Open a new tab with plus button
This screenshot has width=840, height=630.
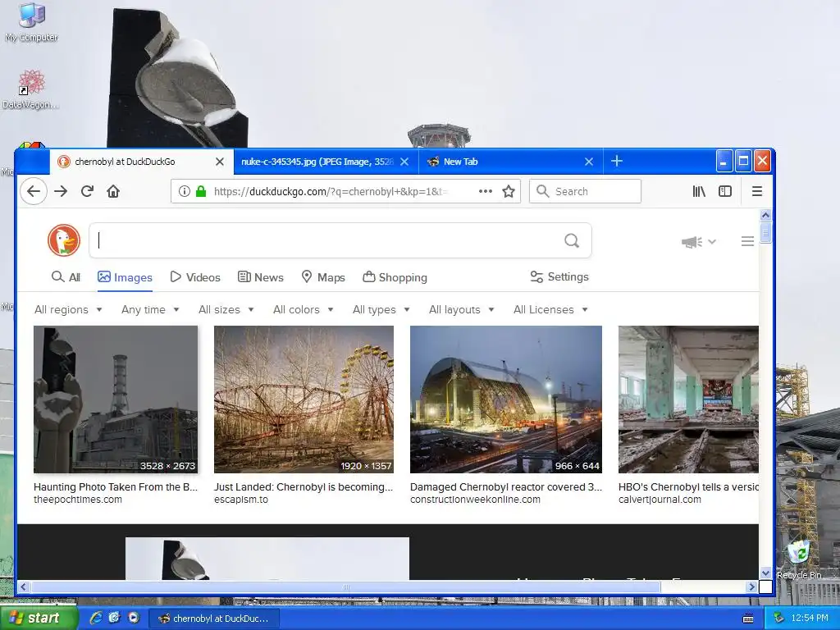tap(617, 162)
